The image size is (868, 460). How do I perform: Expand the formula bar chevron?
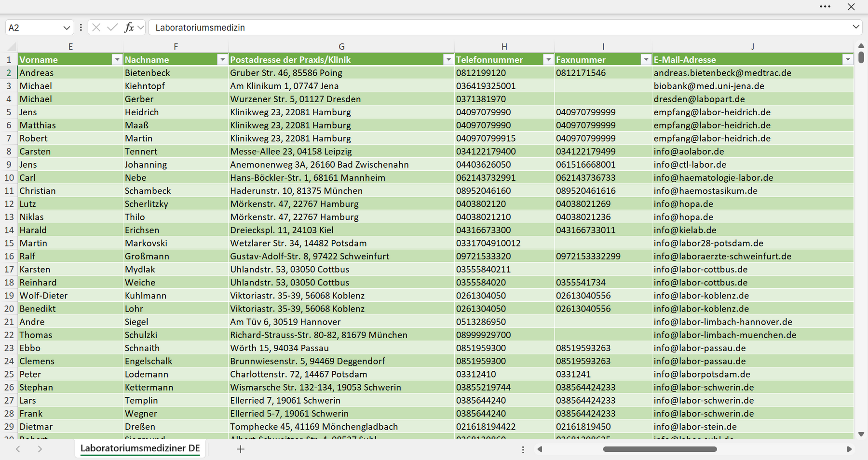click(x=856, y=27)
